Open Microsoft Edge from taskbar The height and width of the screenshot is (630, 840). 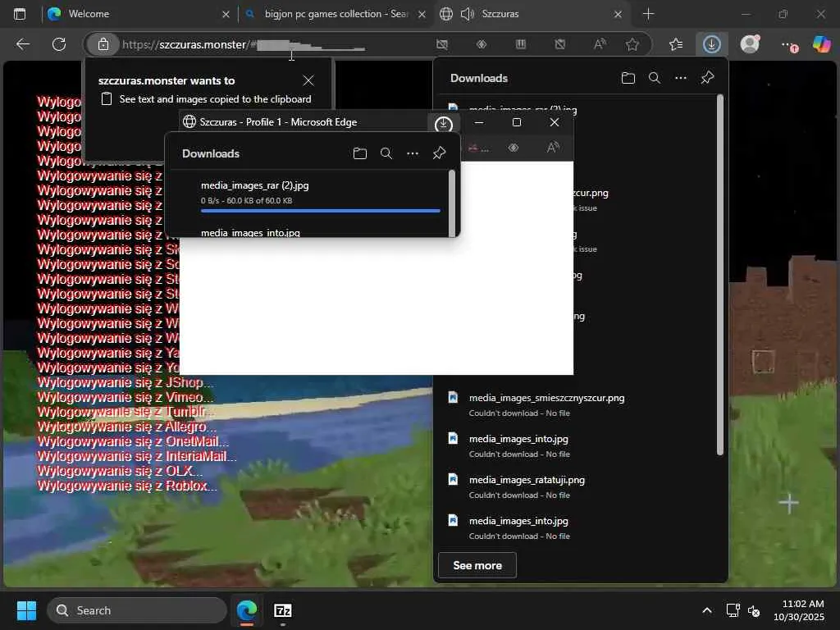pos(247,610)
